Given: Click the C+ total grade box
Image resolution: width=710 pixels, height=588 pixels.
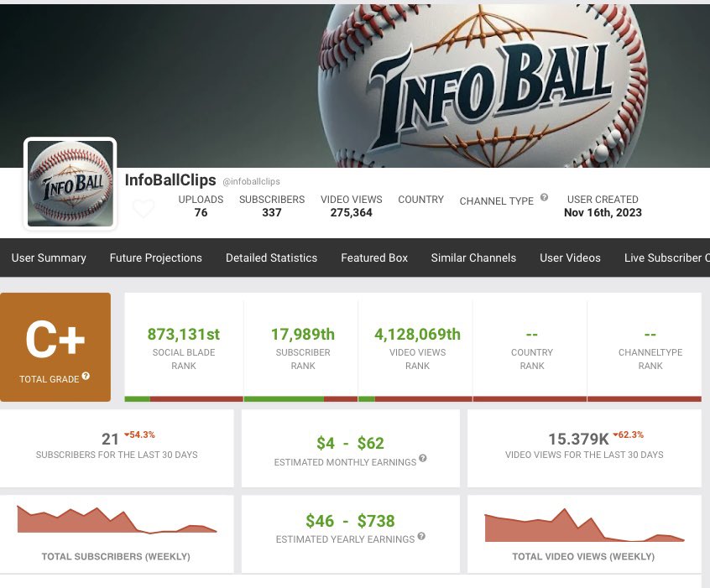Looking at the screenshot, I should (55, 347).
